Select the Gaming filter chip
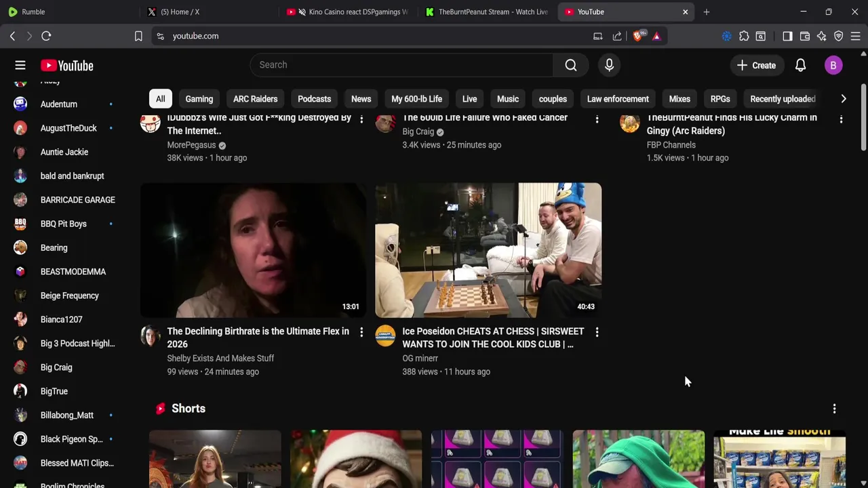This screenshot has width=868, height=488. pyautogui.click(x=199, y=99)
